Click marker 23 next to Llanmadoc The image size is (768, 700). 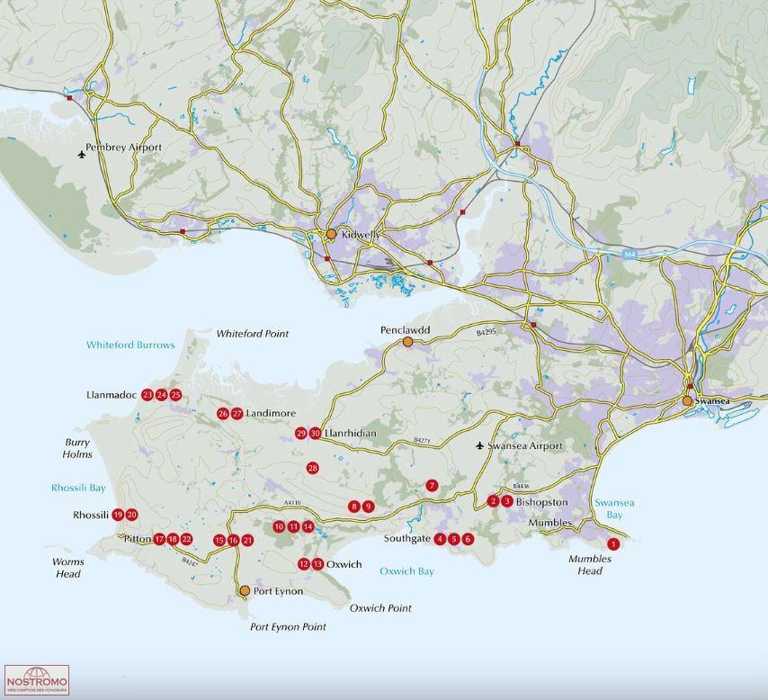point(147,395)
